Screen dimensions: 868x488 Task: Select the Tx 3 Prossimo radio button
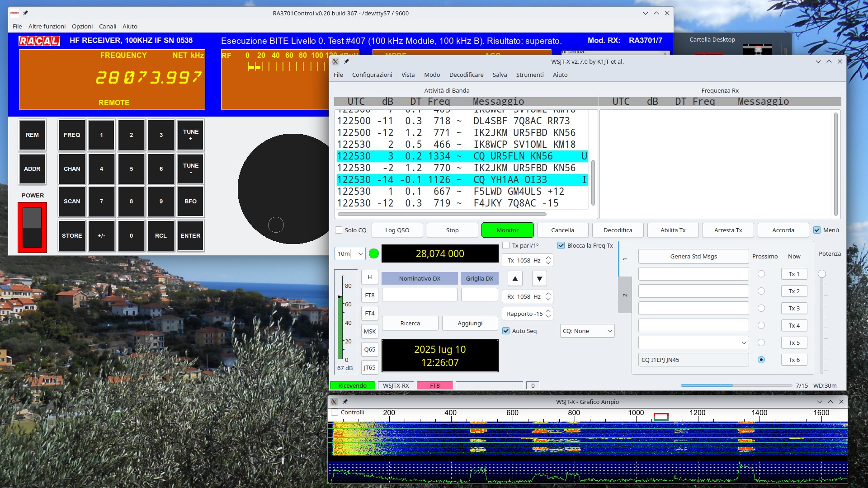pos(761,308)
